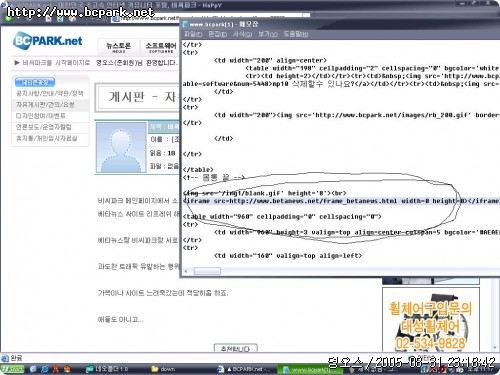Image resolution: width=500 pixels, height=375 pixels.
Task: Open Notepad's 도움말 menu
Action: 296,34
